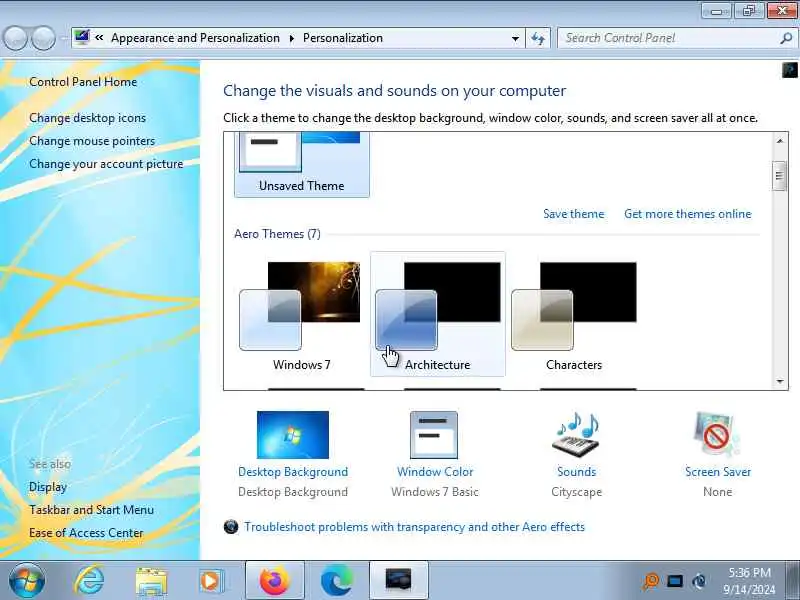Click the Forward navigation arrow
The image size is (800, 600).
click(44, 38)
